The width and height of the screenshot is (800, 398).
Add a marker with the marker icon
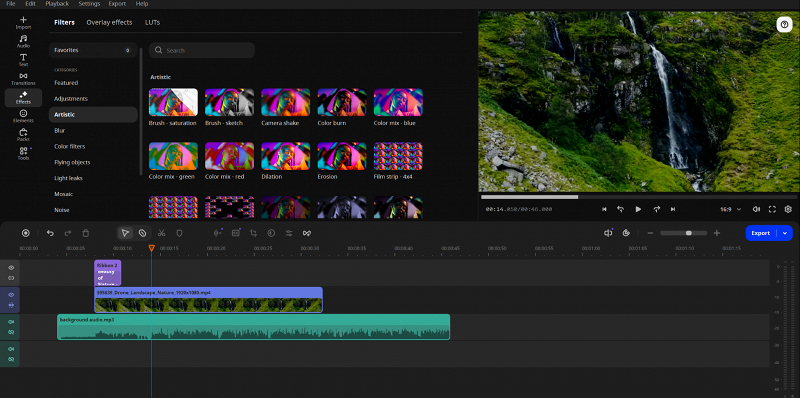179,233
